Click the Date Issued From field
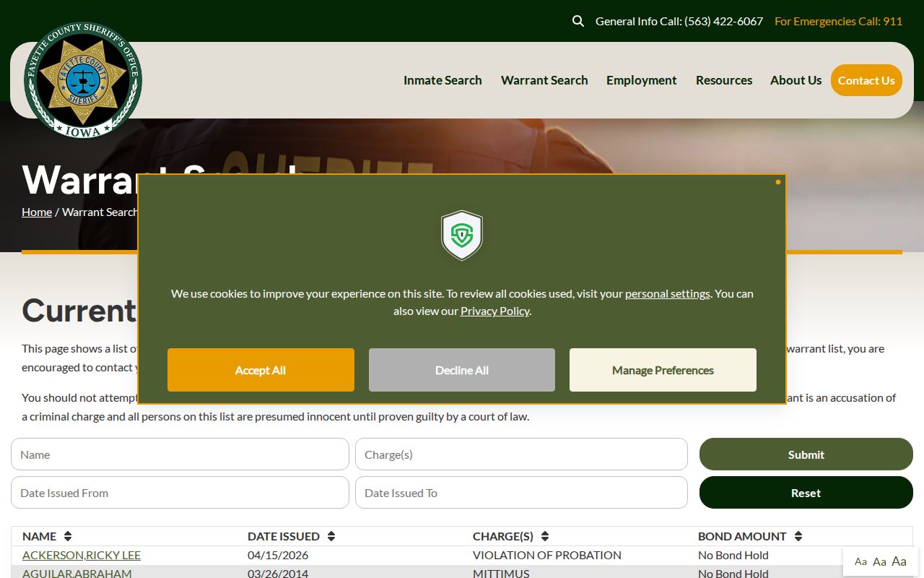Image resolution: width=924 pixels, height=578 pixels. tap(180, 493)
